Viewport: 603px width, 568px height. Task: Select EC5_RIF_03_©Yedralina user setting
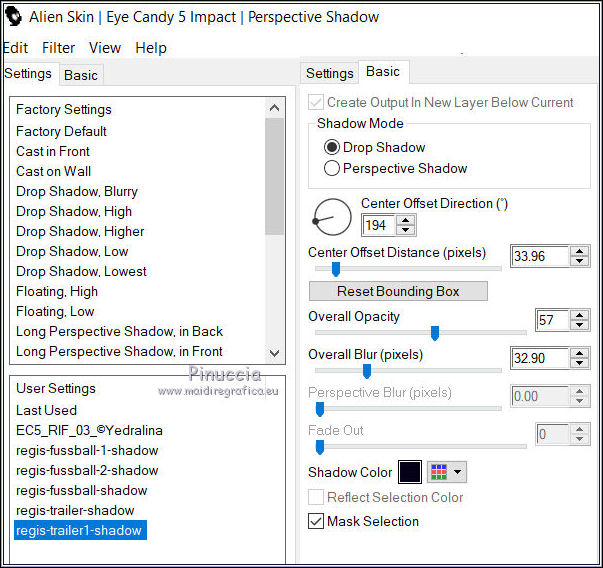click(x=89, y=430)
